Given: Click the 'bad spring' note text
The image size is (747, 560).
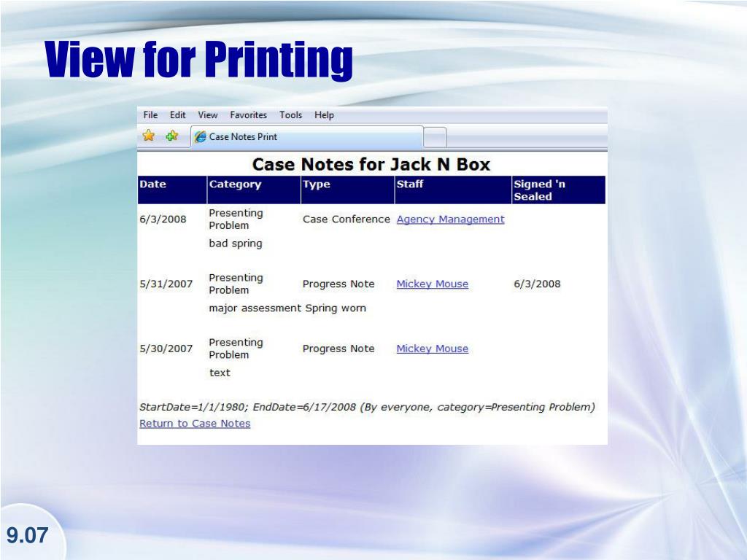Looking at the screenshot, I should (x=236, y=244).
